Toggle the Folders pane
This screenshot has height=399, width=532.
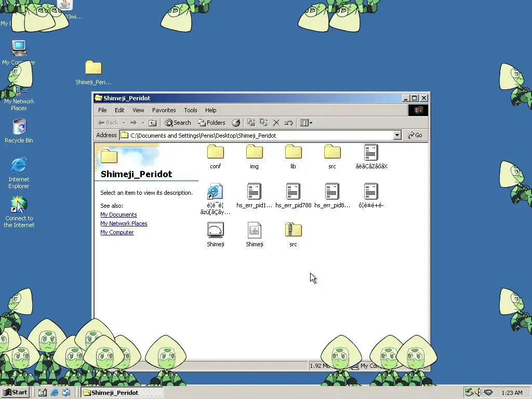[x=212, y=123]
